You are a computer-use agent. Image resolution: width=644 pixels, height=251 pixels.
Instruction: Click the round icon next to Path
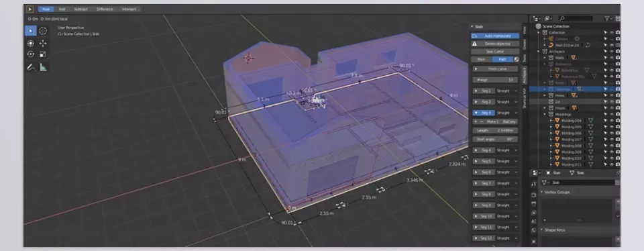point(517,60)
